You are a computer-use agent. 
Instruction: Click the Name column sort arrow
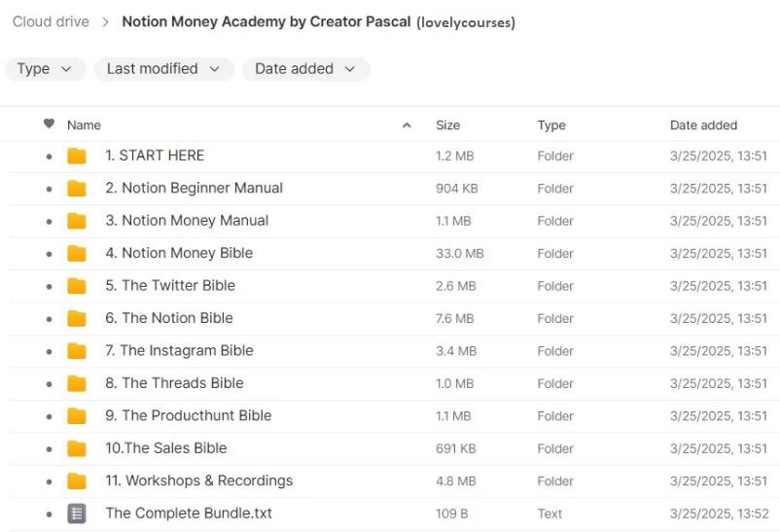(407, 125)
